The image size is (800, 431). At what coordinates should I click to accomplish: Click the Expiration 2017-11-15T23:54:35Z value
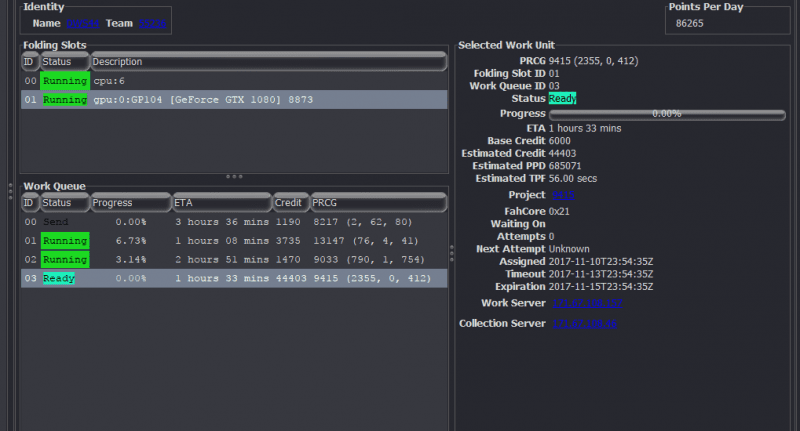click(601, 287)
